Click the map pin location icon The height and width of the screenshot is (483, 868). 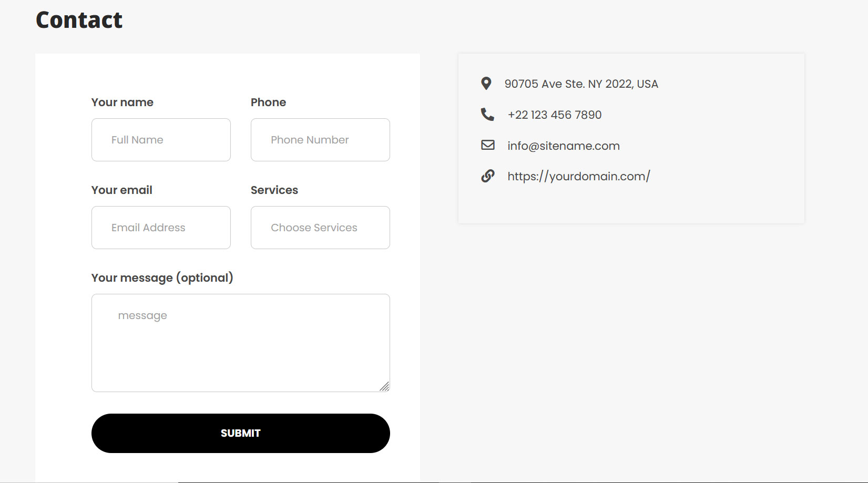pyautogui.click(x=486, y=84)
